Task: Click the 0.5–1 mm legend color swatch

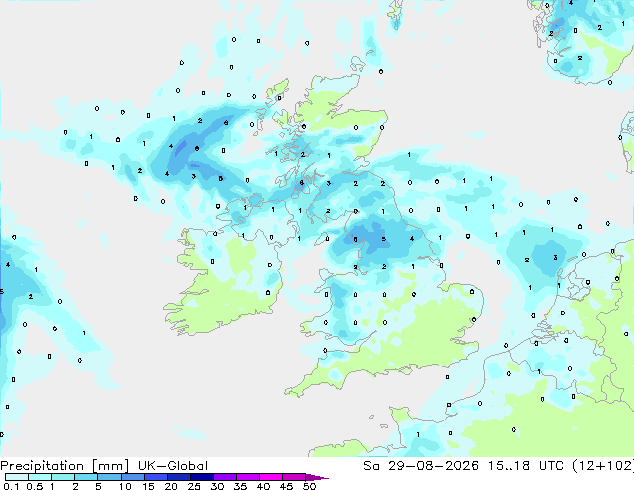Action: coord(40,477)
